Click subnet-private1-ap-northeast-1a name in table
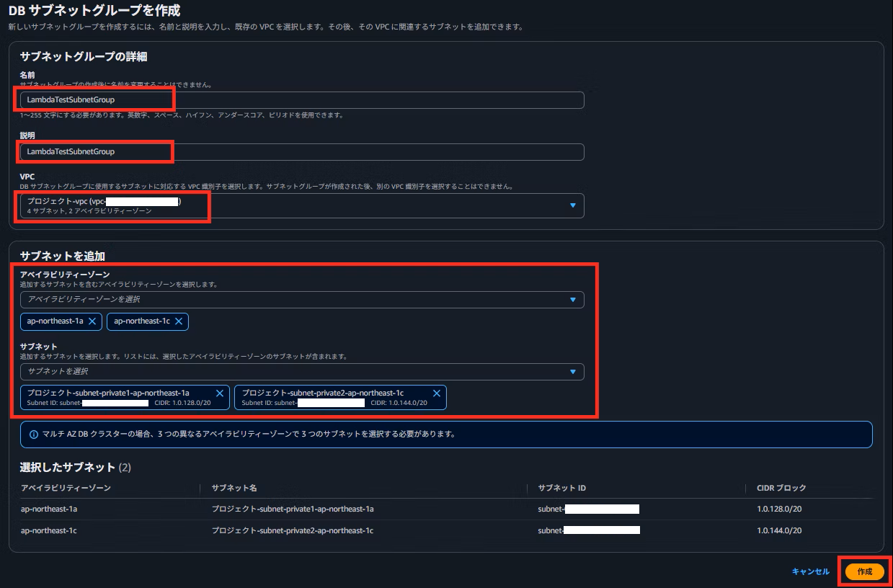 [x=293, y=509]
